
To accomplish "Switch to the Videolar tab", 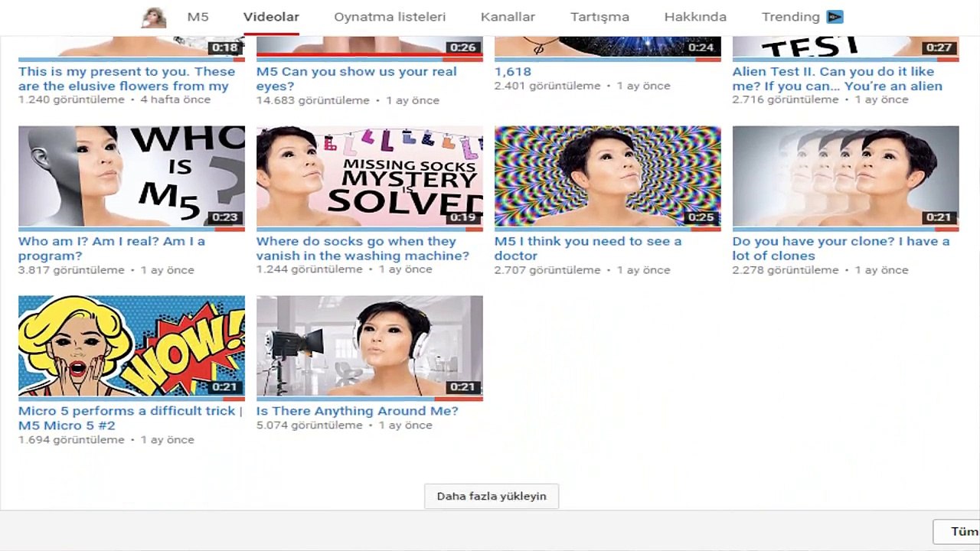I will point(271,17).
